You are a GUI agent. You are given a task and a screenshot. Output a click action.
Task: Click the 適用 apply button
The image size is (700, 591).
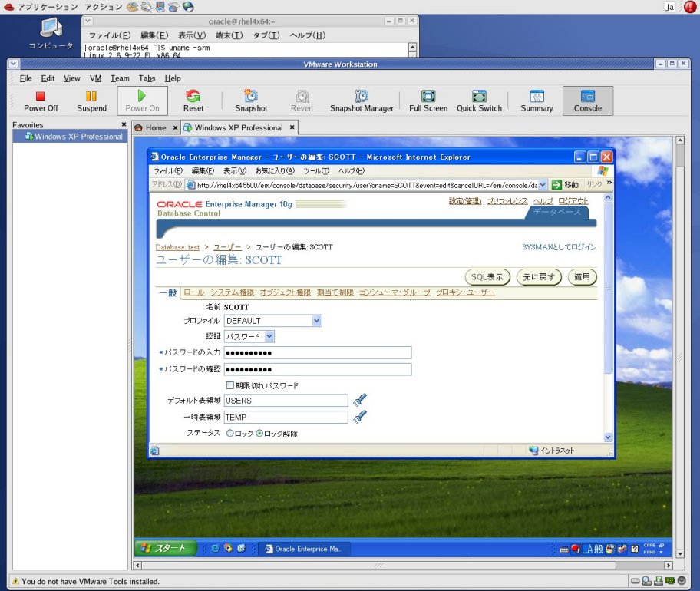click(x=582, y=277)
